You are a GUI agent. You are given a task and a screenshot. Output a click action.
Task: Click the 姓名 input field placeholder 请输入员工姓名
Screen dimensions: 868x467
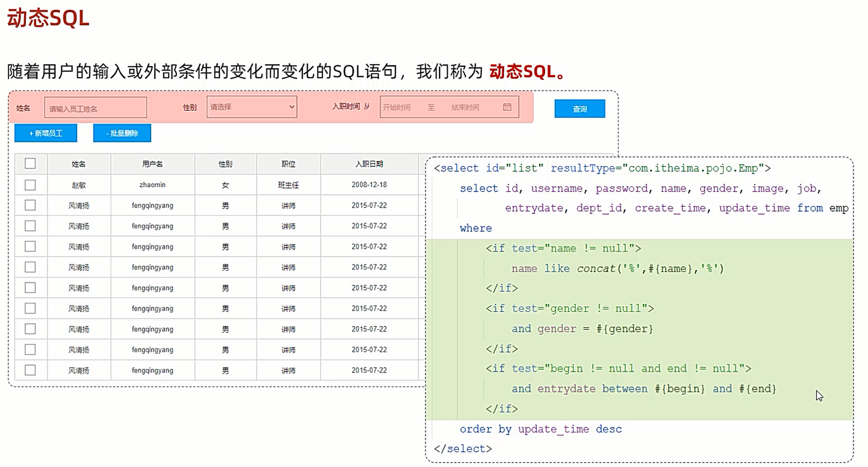pyautogui.click(x=95, y=108)
